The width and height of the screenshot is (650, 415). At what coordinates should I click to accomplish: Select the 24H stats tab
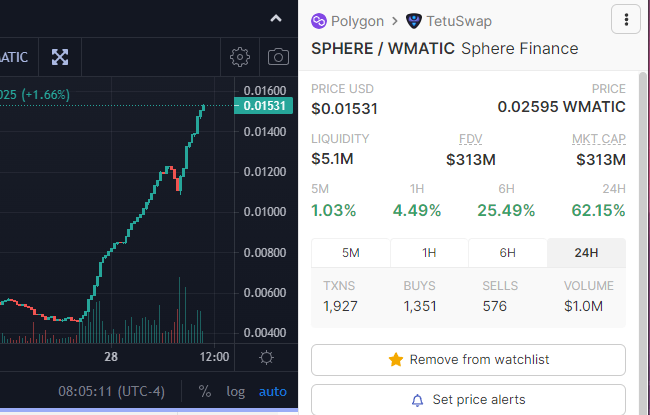click(586, 252)
